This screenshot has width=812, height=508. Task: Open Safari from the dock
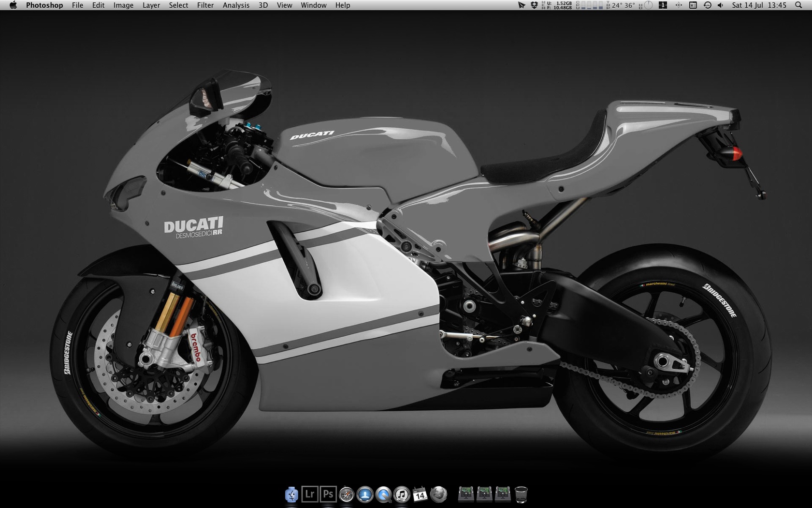[x=347, y=494]
